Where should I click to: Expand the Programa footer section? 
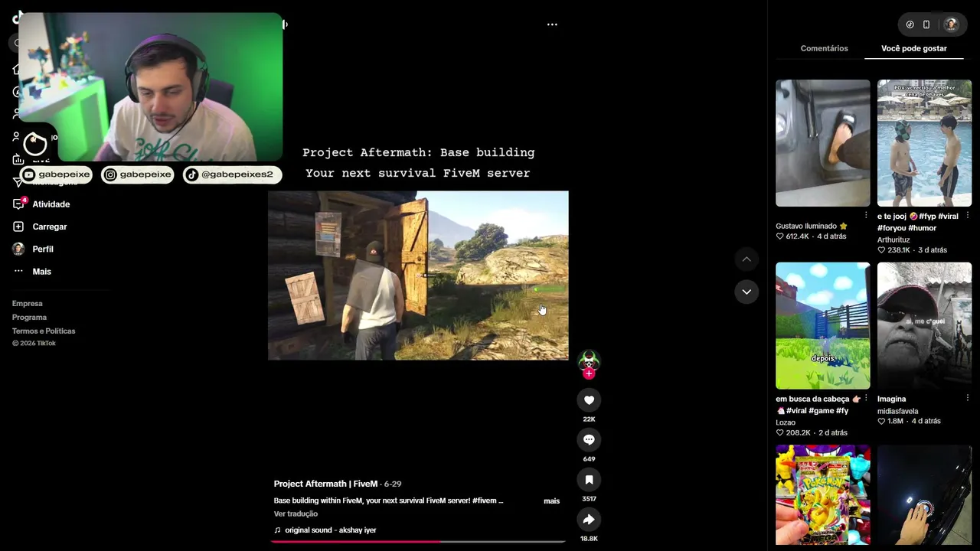[x=29, y=318]
